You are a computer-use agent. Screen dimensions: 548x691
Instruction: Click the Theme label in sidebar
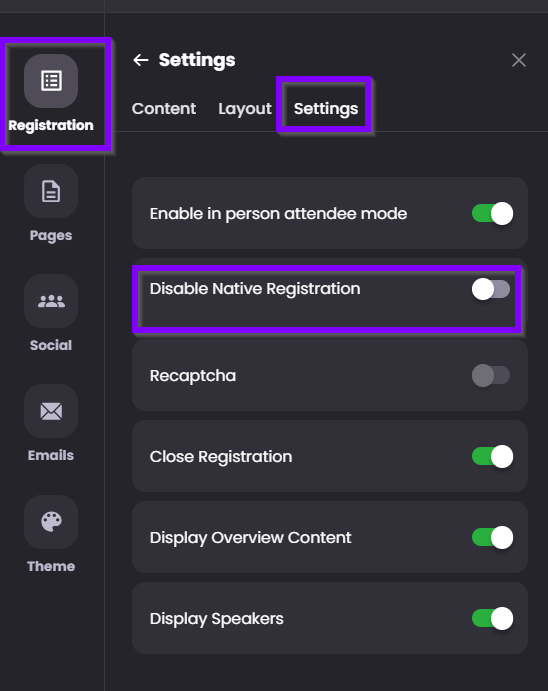coord(51,566)
